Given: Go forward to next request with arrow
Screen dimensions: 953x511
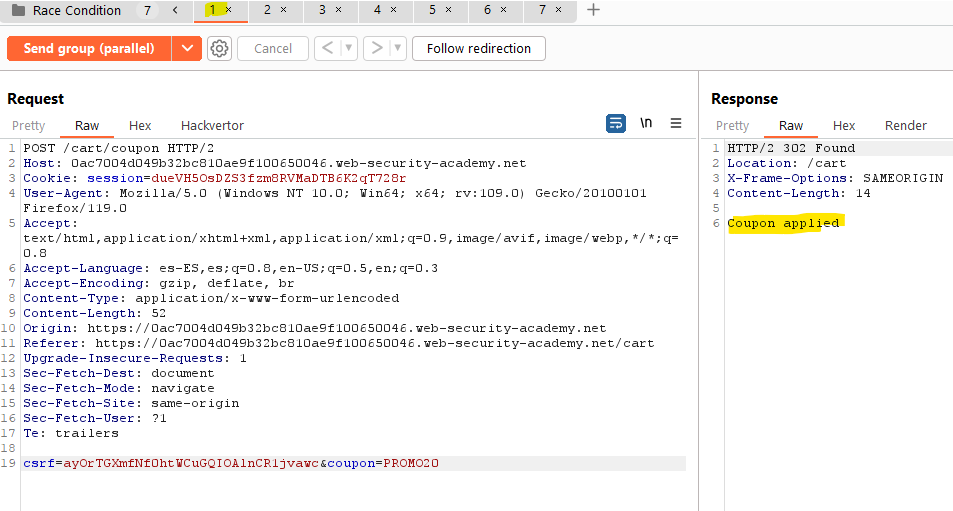Looking at the screenshot, I should tap(376, 48).
